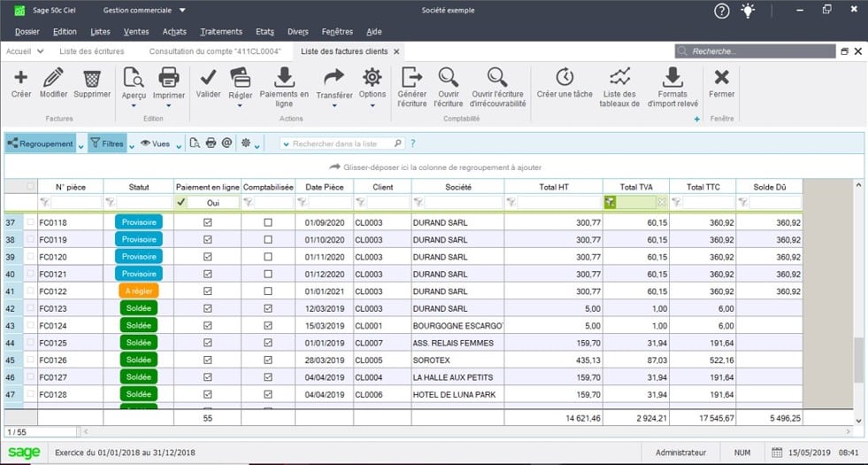Toggle Comptabilisée checkbox for FC0119
Image resolution: width=868 pixels, height=465 pixels.
(x=268, y=239)
